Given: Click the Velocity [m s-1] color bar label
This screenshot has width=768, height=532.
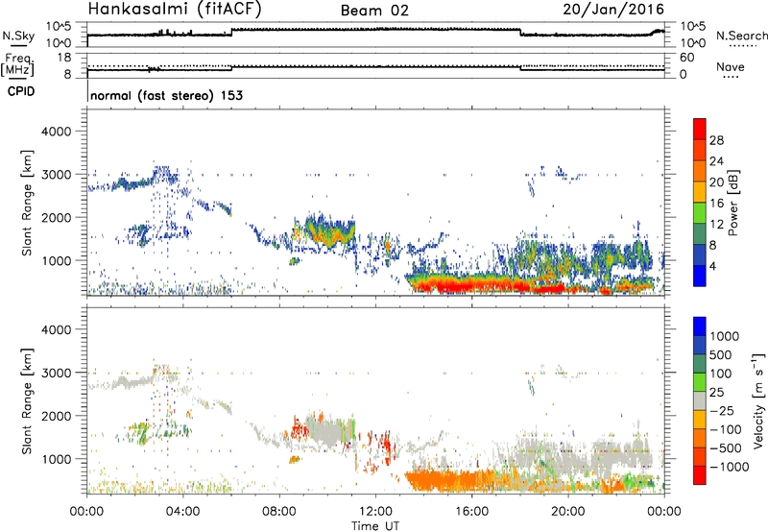Looking at the screenshot, I should pos(758,400).
